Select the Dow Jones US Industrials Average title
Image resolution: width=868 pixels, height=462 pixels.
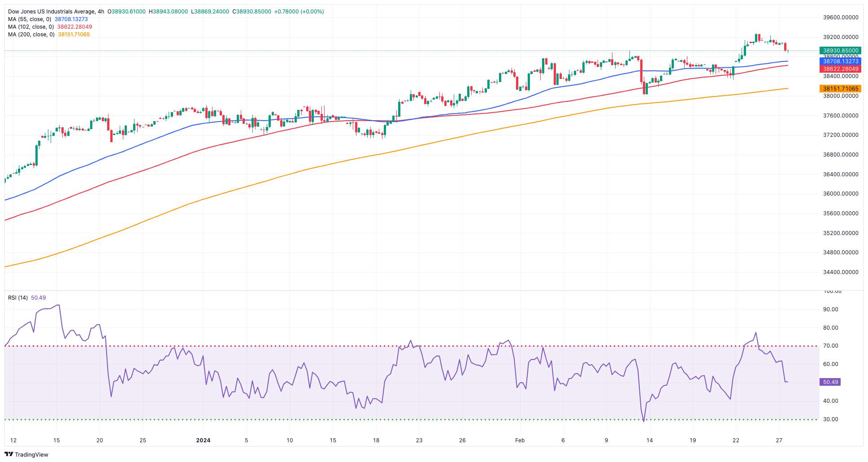[x=52, y=12]
